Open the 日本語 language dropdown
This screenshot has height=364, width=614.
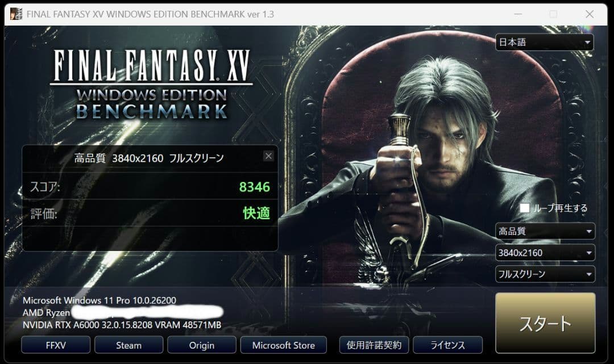click(x=544, y=42)
